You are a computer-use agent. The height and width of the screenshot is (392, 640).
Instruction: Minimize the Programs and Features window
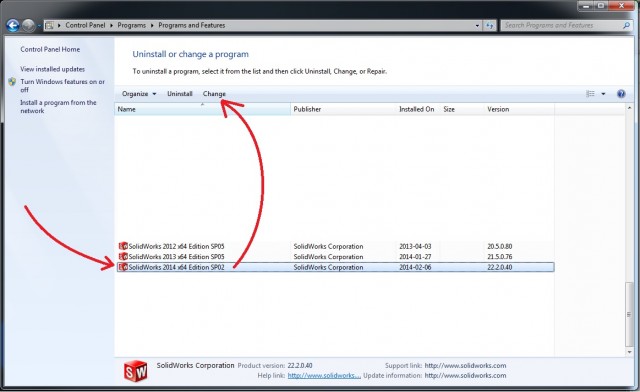click(586, 6)
